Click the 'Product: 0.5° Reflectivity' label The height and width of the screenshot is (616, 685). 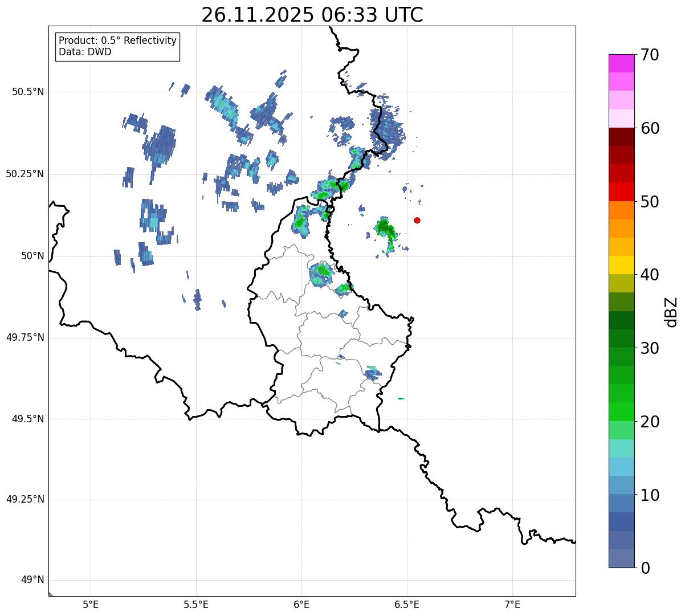(x=118, y=40)
